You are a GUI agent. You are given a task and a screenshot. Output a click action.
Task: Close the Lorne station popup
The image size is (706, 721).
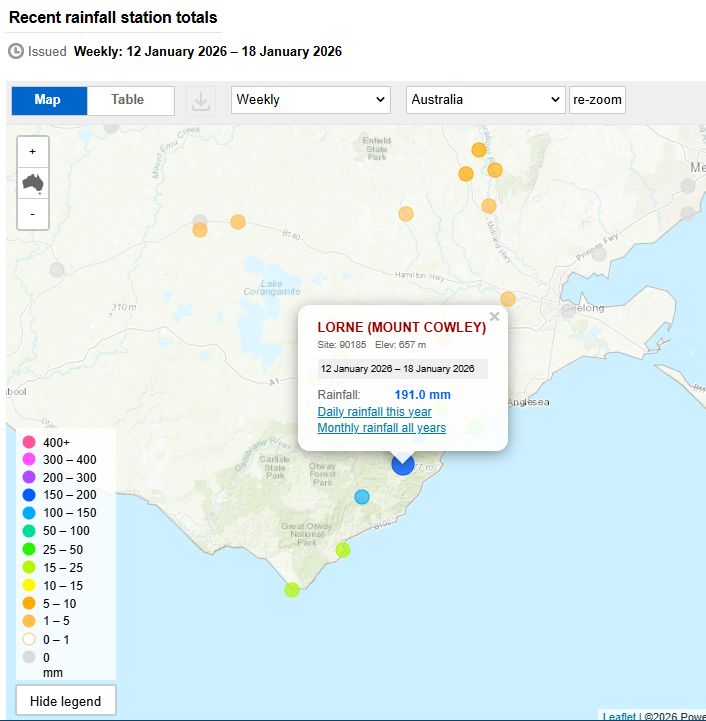click(x=494, y=317)
